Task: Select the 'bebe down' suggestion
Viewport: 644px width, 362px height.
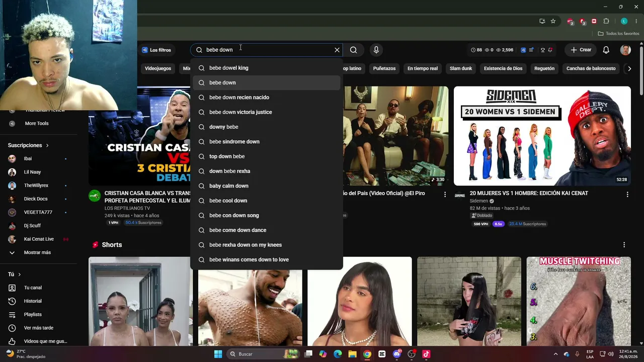Action: 267,82
